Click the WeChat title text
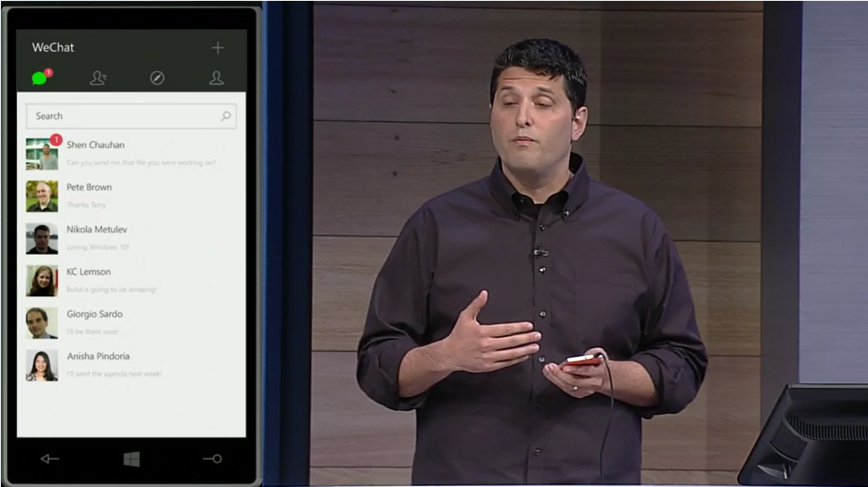This screenshot has width=868, height=487. click(53, 48)
